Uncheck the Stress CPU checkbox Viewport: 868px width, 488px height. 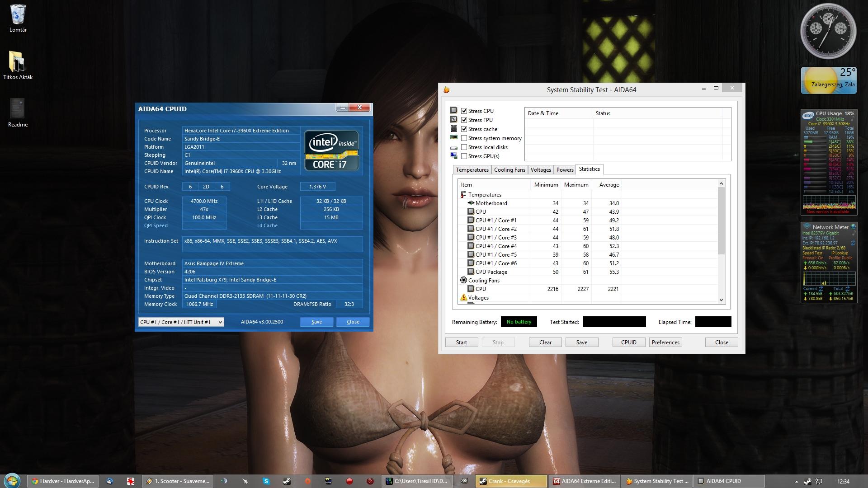464,111
